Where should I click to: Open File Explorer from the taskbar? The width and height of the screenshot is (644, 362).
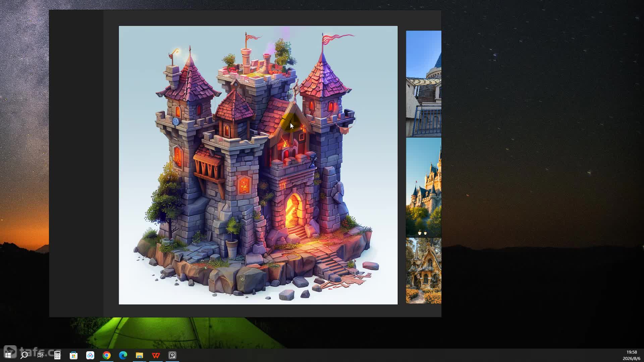tap(140, 355)
